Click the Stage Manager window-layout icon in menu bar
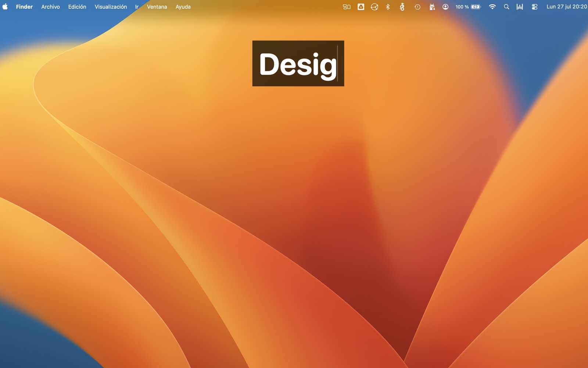Viewport: 588px width, 368px height. click(347, 7)
